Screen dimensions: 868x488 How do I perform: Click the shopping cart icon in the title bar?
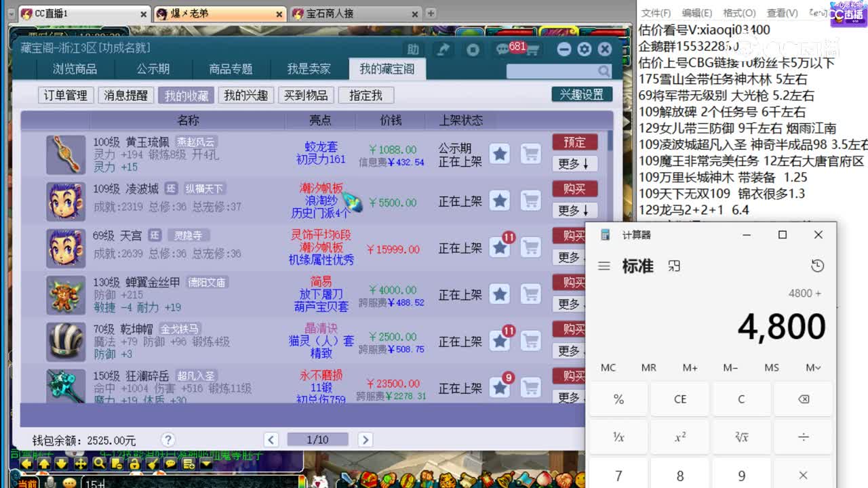(x=534, y=49)
